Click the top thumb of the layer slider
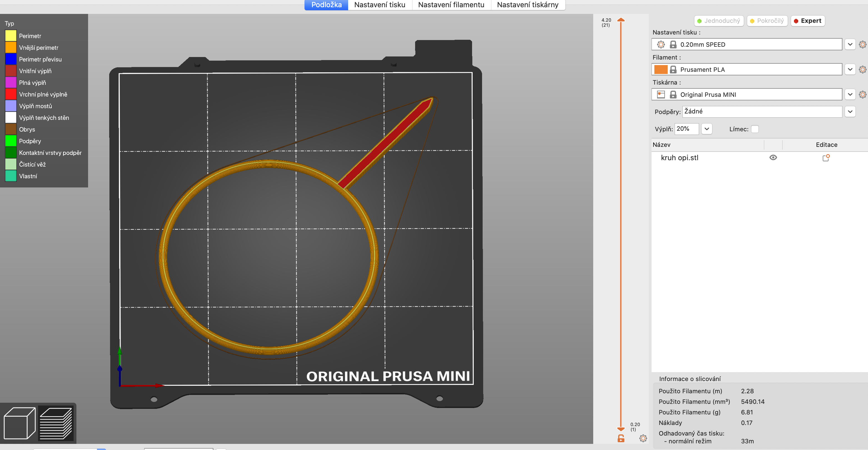This screenshot has height=450, width=868. 621,20
